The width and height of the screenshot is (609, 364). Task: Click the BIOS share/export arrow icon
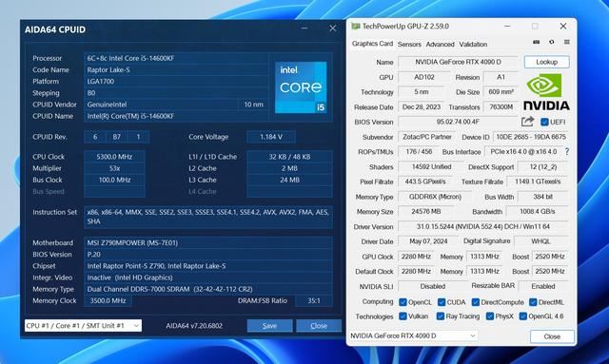pyautogui.click(x=527, y=122)
